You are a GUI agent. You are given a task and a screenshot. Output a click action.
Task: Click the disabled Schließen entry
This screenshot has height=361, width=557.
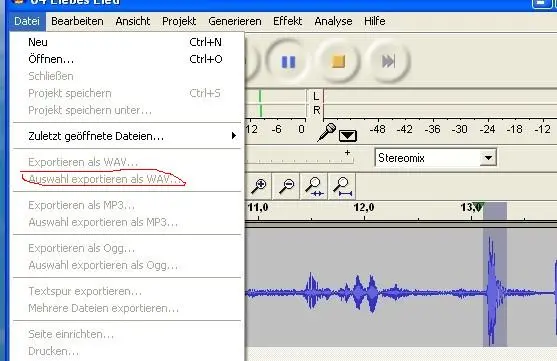tap(127, 76)
